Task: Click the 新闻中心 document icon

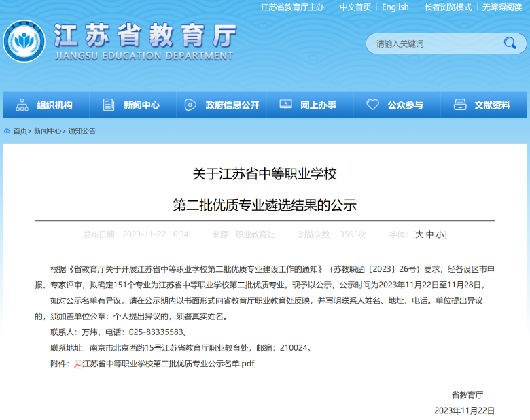Action: click(x=109, y=105)
